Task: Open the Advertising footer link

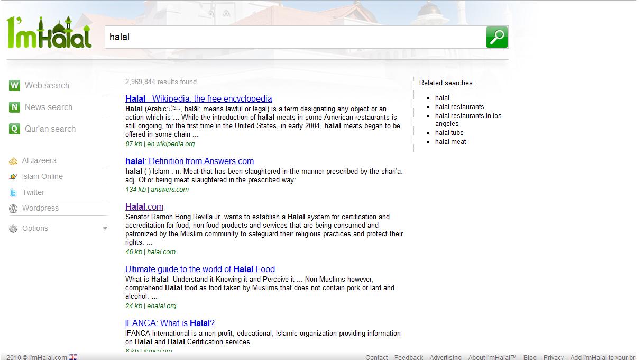Action: 446,357
